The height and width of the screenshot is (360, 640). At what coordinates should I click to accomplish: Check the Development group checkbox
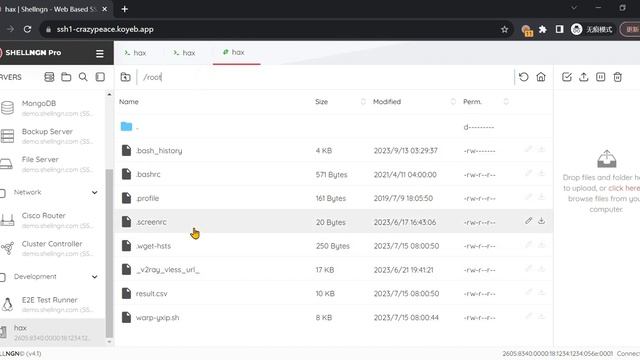pos(2,277)
